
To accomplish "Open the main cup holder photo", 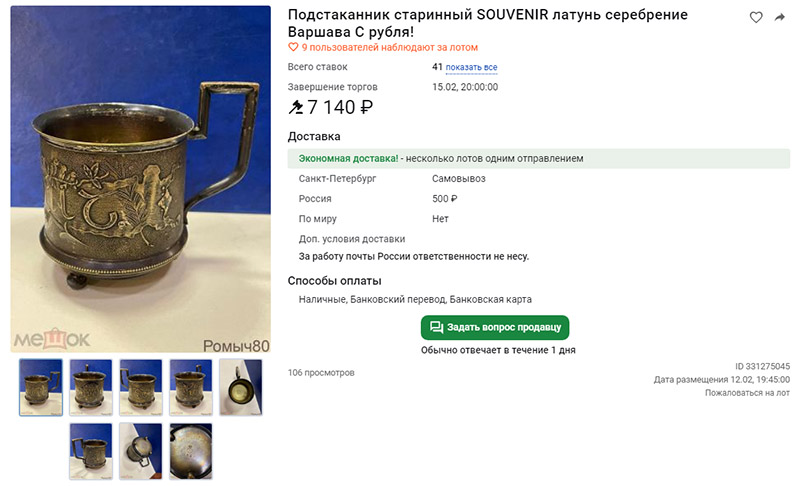I will [141, 179].
